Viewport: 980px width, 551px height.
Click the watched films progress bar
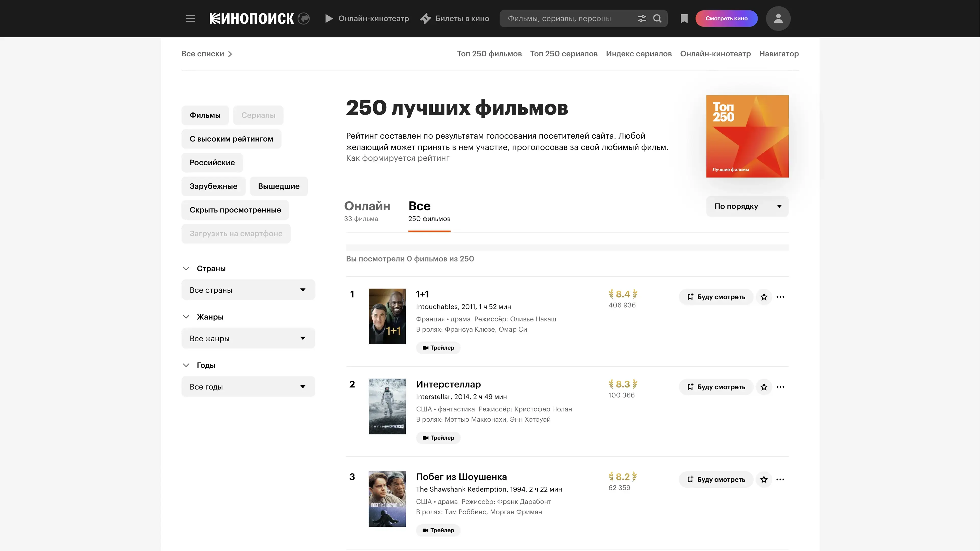pyautogui.click(x=567, y=247)
